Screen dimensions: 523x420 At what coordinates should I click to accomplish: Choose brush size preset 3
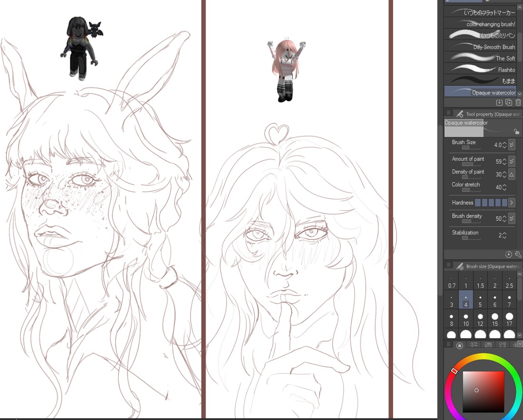(452, 300)
